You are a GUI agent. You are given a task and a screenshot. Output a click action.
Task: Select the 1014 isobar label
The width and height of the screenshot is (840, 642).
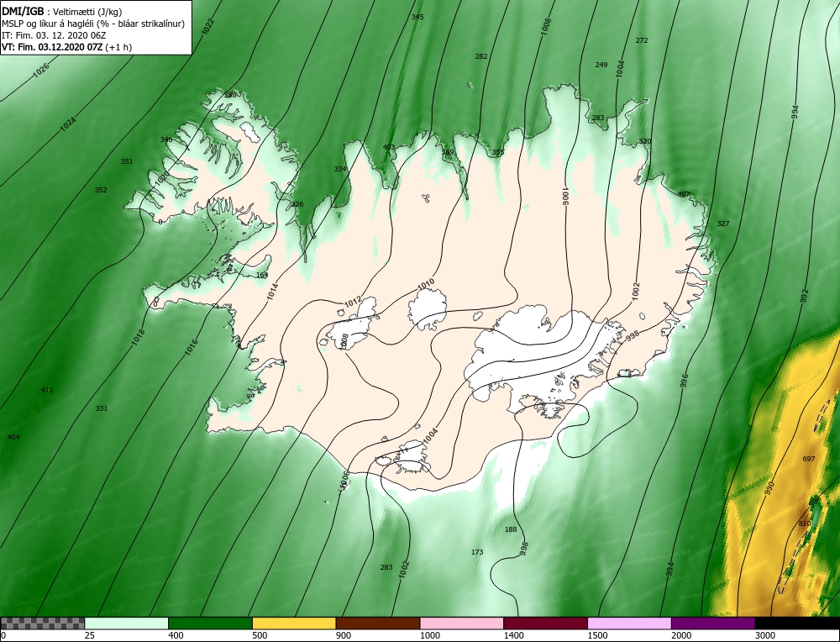tap(273, 291)
